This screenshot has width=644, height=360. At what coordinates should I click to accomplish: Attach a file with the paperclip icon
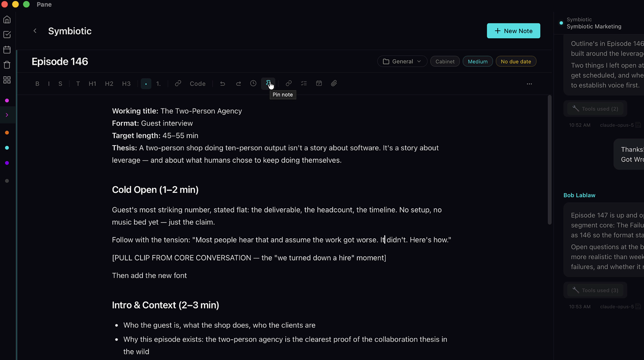(334, 84)
